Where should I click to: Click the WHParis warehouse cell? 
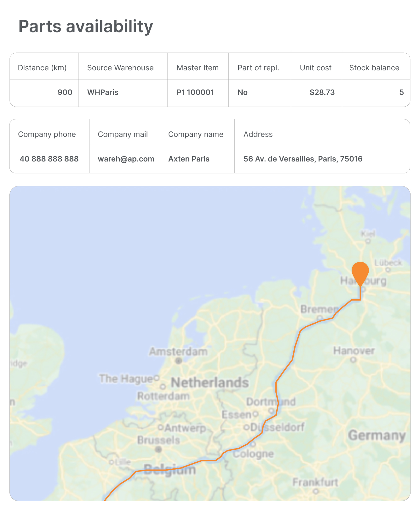[x=103, y=92]
